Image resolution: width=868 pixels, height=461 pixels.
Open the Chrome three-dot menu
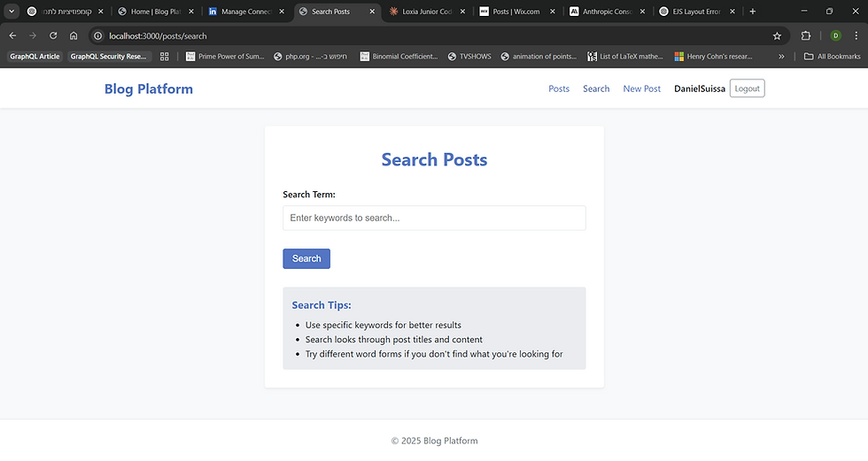click(x=856, y=36)
